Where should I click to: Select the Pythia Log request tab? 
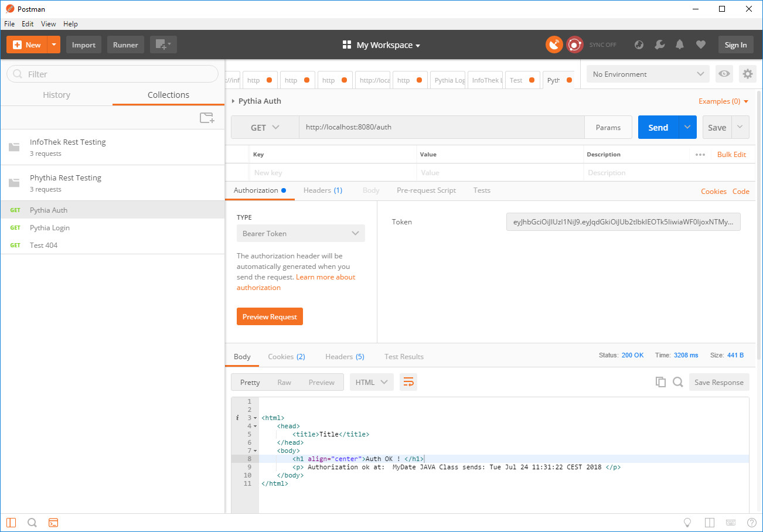coord(448,80)
